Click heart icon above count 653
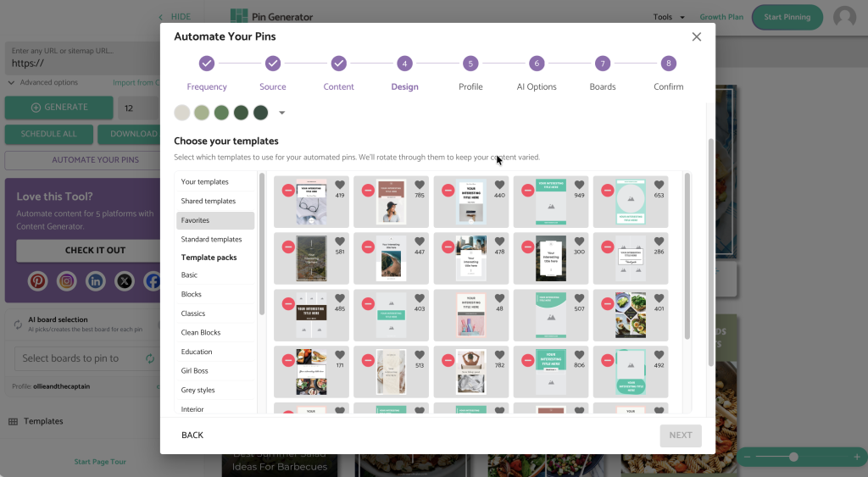This screenshot has height=477, width=868. (659, 185)
